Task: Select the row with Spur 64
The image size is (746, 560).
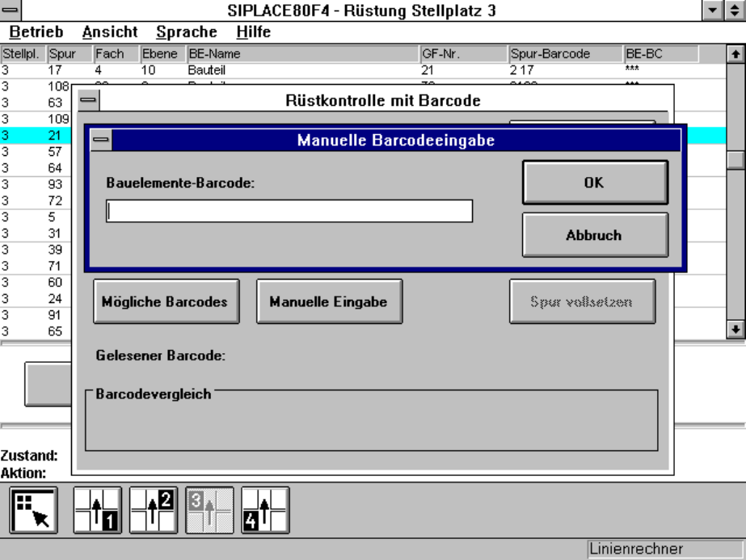Action: point(36,168)
